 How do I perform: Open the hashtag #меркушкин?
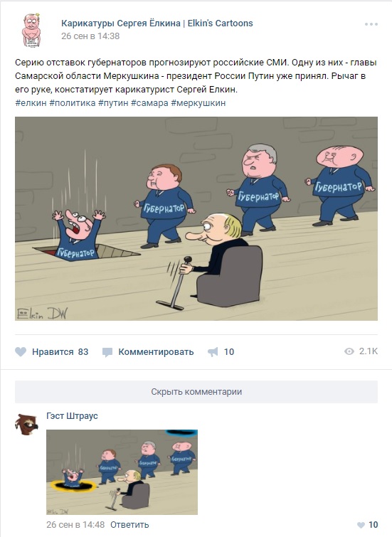click(198, 103)
